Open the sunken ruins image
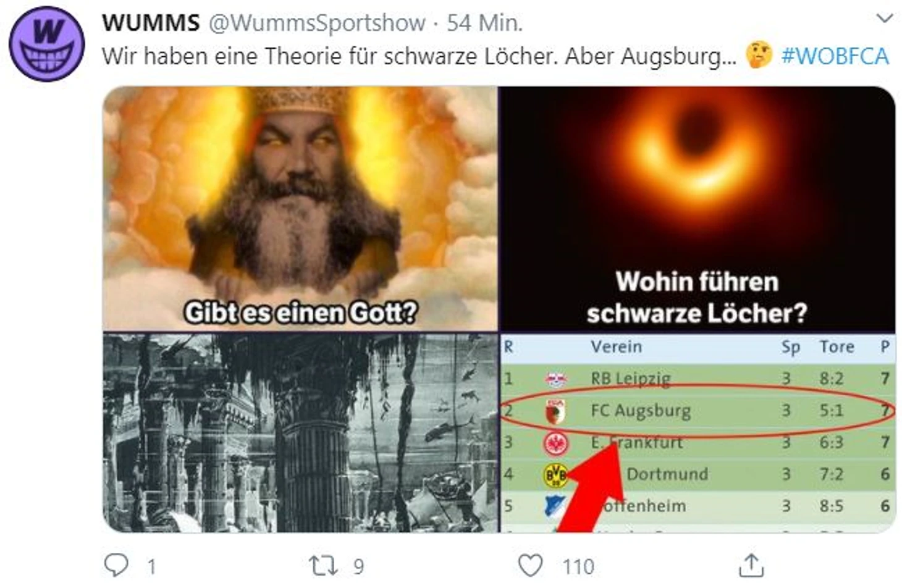This screenshot has width=902, height=588. pos(300,432)
